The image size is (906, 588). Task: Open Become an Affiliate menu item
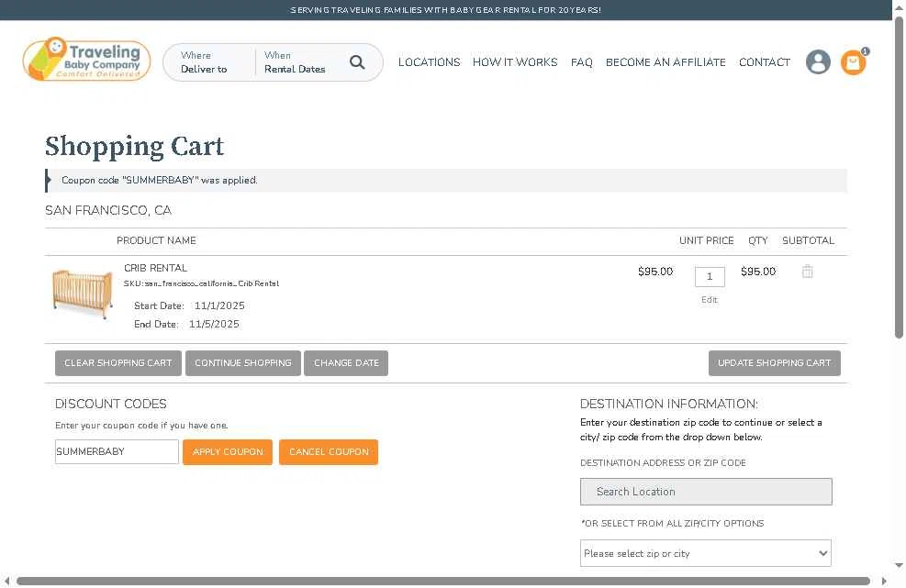(x=666, y=61)
